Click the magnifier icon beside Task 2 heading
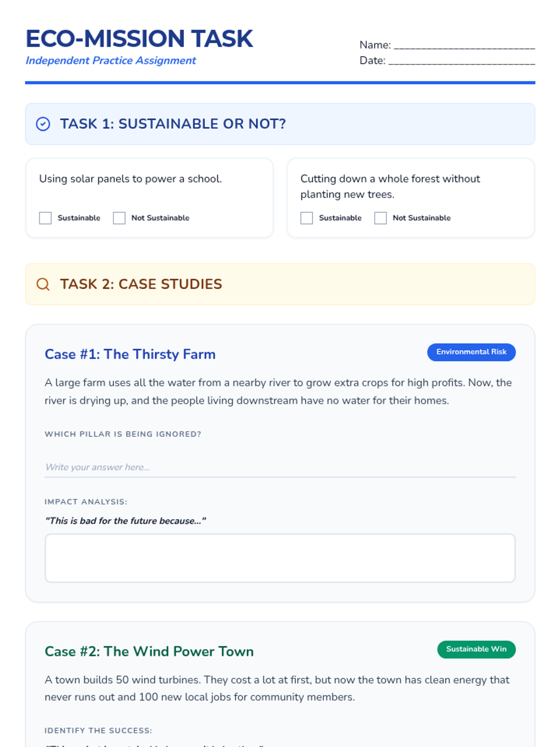This screenshot has height=747, width=560. click(43, 284)
